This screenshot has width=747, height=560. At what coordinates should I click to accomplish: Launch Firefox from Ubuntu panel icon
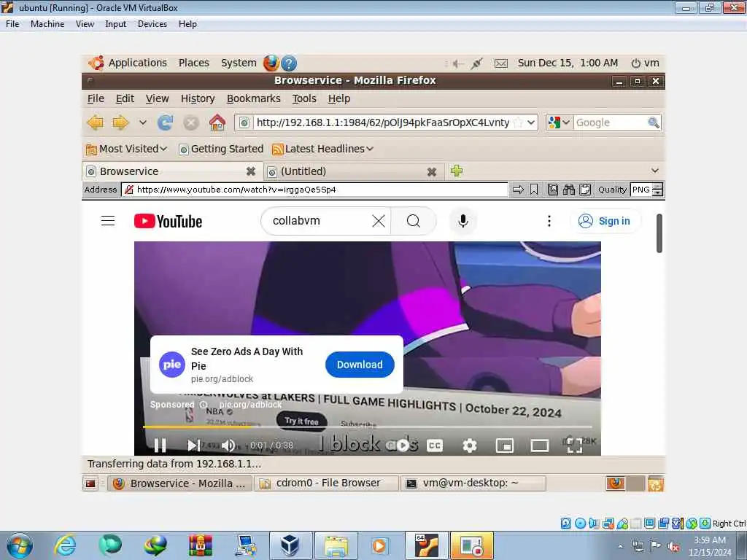coord(271,63)
